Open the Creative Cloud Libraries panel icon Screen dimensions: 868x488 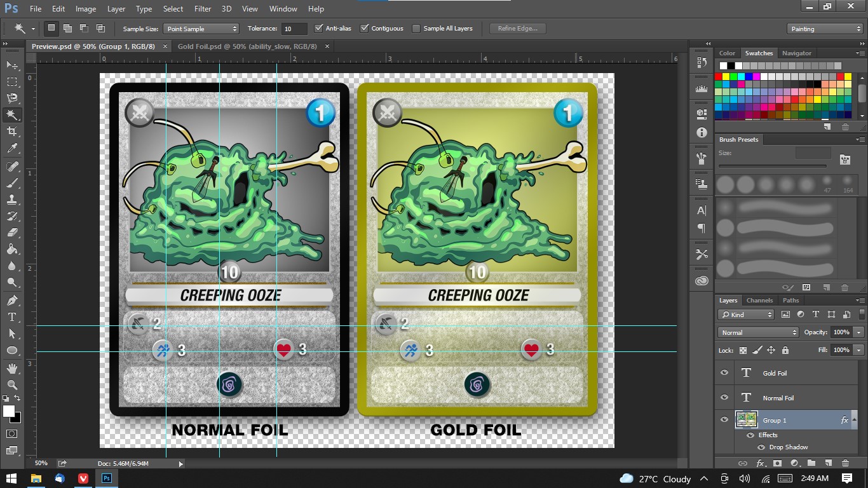pyautogui.click(x=702, y=281)
